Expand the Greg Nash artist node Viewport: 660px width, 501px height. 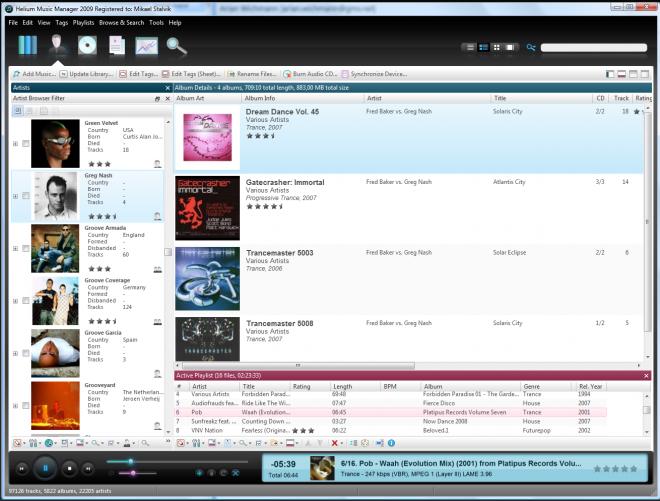coord(16,196)
